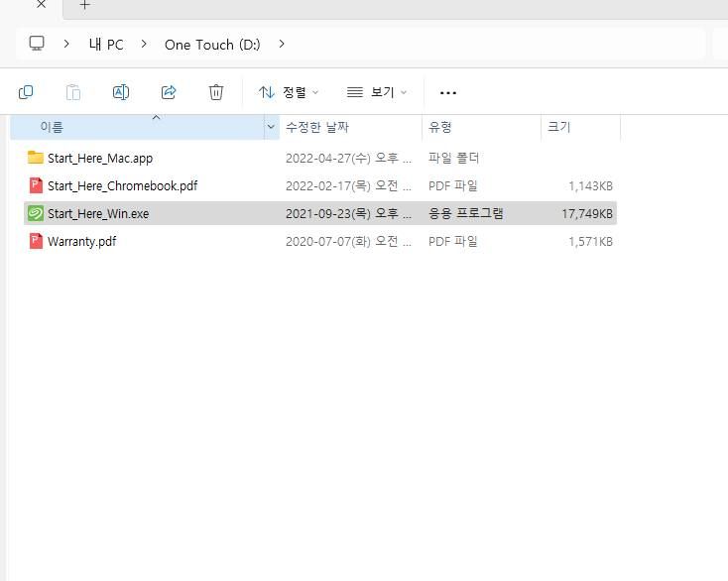Screen dimensions: 728x581
Task: Click the Delete trash can icon
Action: pos(216,92)
